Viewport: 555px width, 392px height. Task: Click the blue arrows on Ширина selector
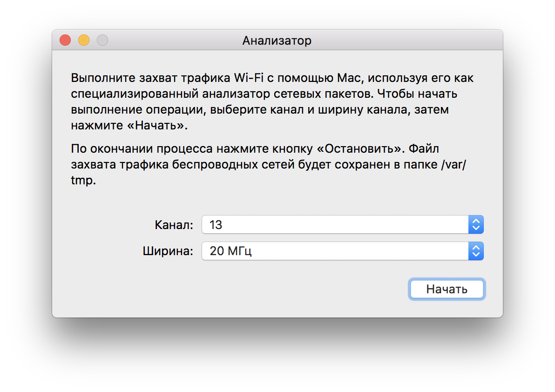click(x=476, y=251)
